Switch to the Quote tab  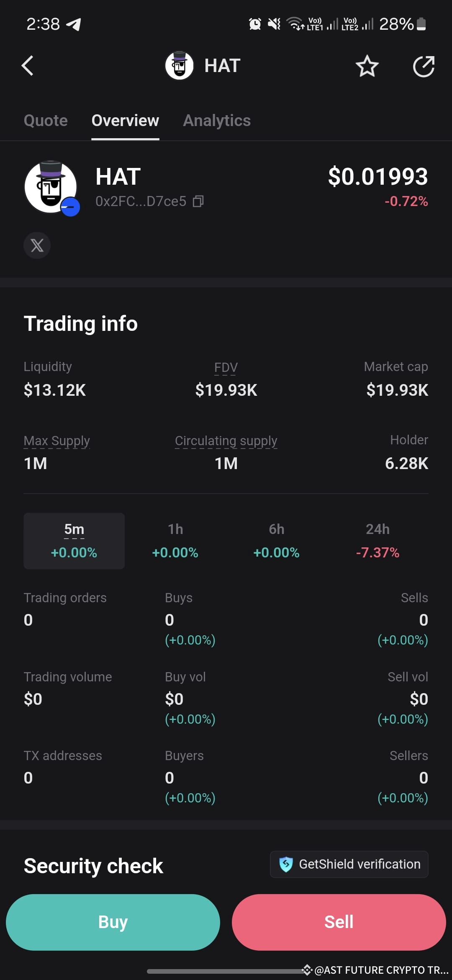click(46, 121)
